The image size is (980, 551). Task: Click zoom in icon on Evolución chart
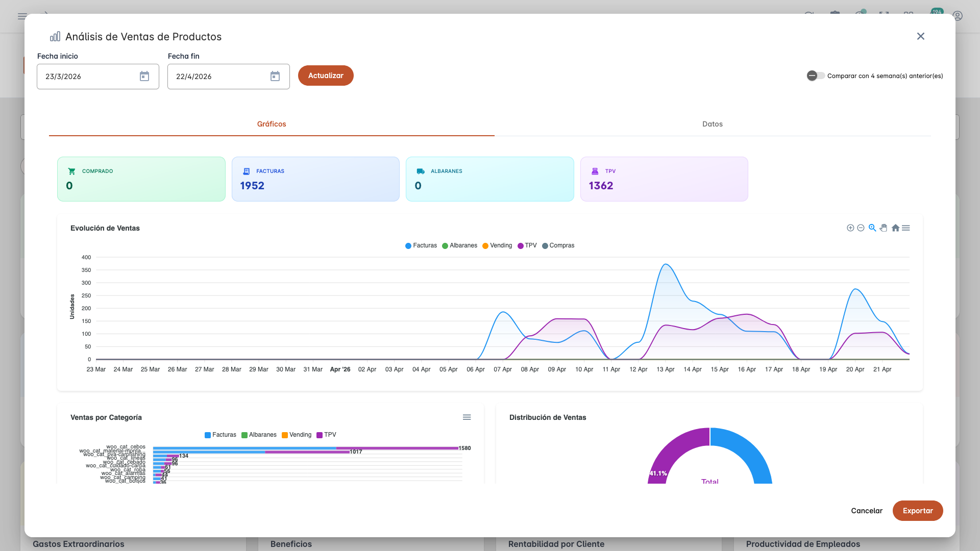(x=850, y=228)
